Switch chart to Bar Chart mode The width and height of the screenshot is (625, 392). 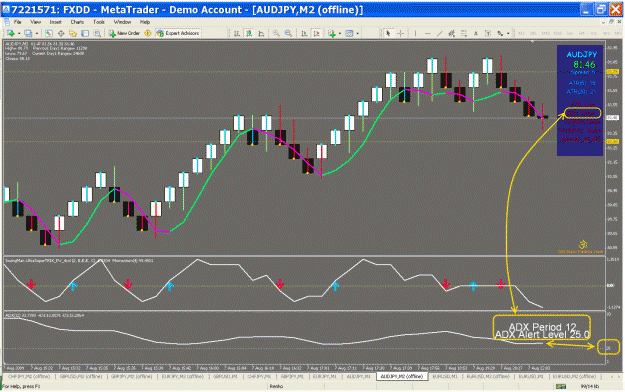click(237, 33)
